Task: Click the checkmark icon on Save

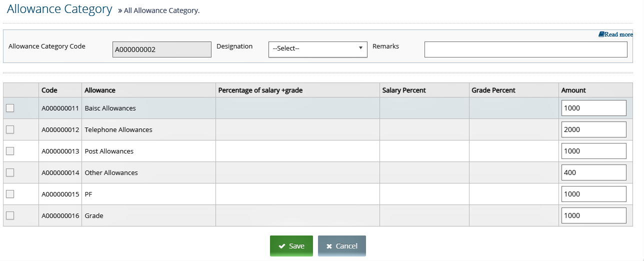Action: [x=282, y=246]
